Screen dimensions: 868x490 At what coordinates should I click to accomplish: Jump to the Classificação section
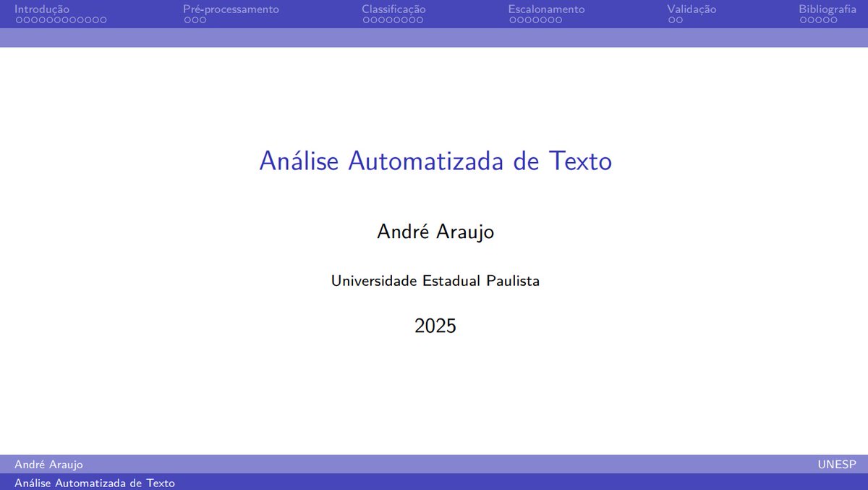[x=393, y=9]
